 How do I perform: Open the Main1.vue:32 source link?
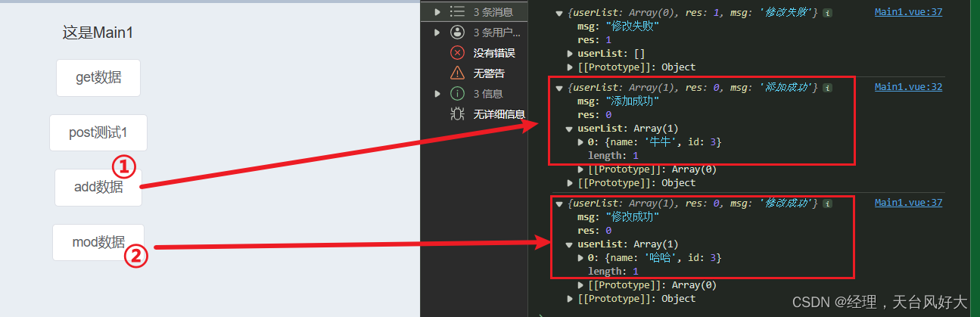[908, 87]
